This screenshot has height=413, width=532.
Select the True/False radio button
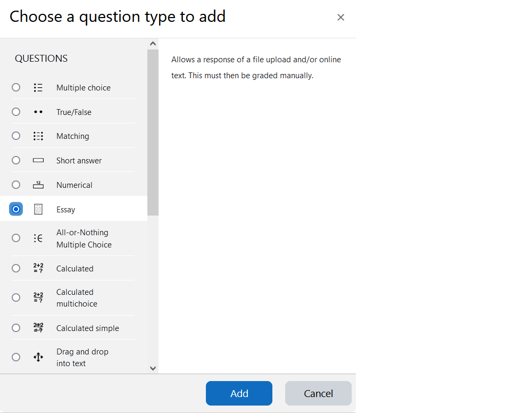(16, 112)
